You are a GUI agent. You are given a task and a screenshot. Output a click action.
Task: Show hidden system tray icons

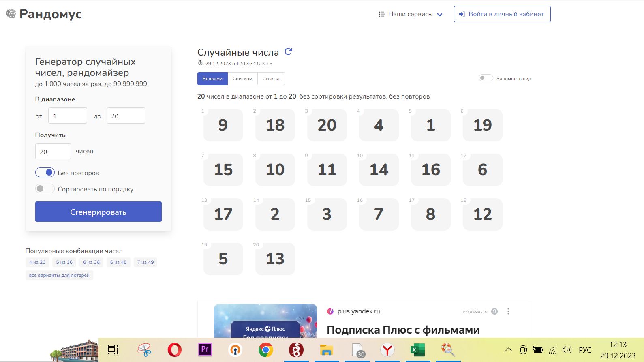point(508,350)
